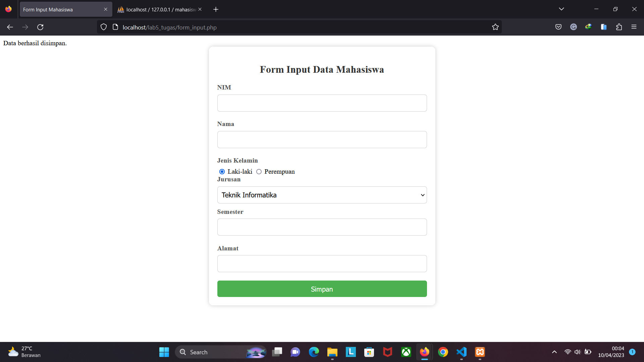This screenshot has height=362, width=644.
Task: Click the NIM input field
Action: [x=322, y=103]
